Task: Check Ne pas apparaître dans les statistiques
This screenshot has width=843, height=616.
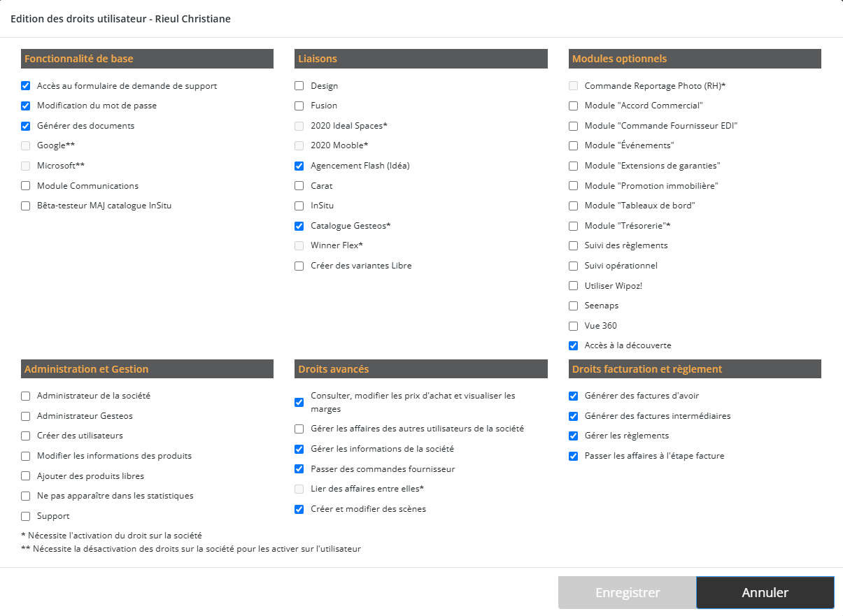Action: (x=26, y=496)
